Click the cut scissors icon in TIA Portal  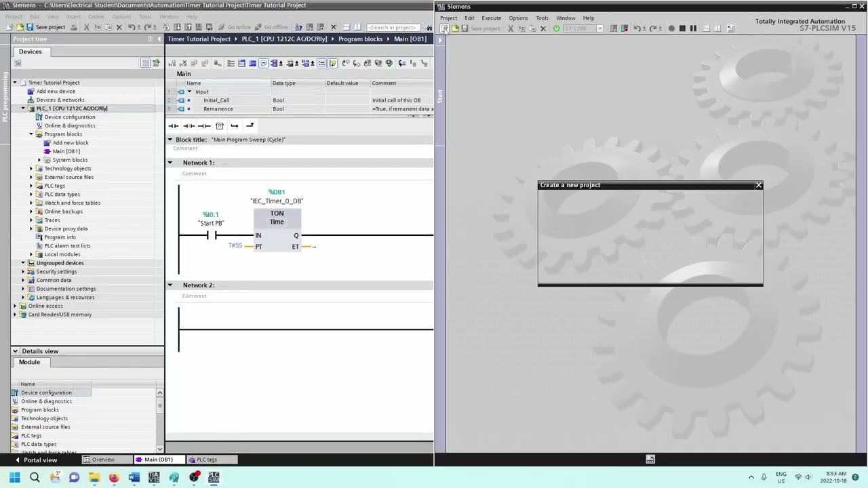click(x=86, y=27)
